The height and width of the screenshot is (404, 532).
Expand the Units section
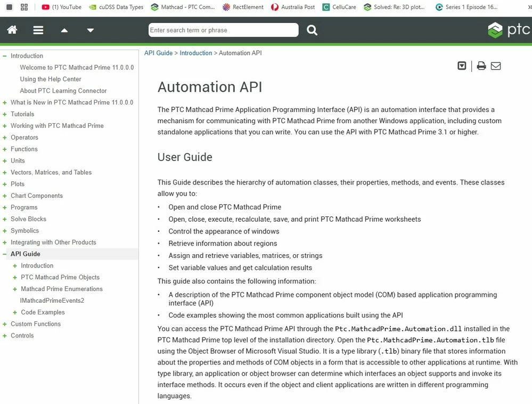tap(4, 160)
